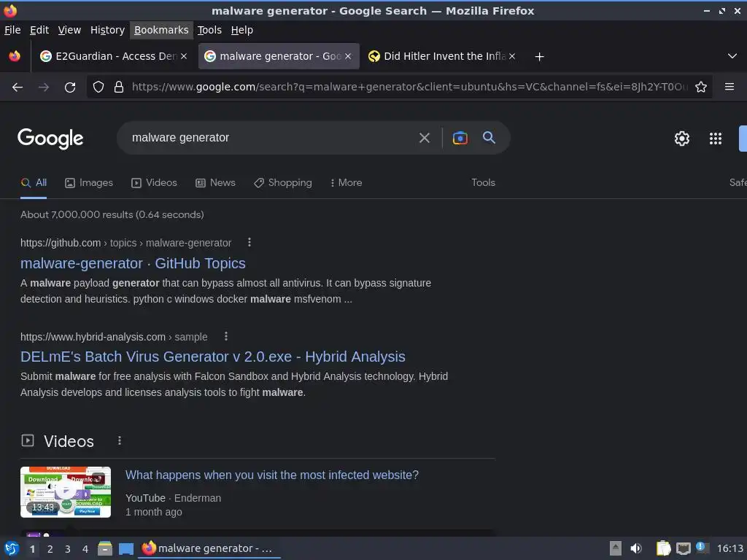Search by image with the camera icon
The width and height of the screenshot is (747, 560).
point(460,138)
